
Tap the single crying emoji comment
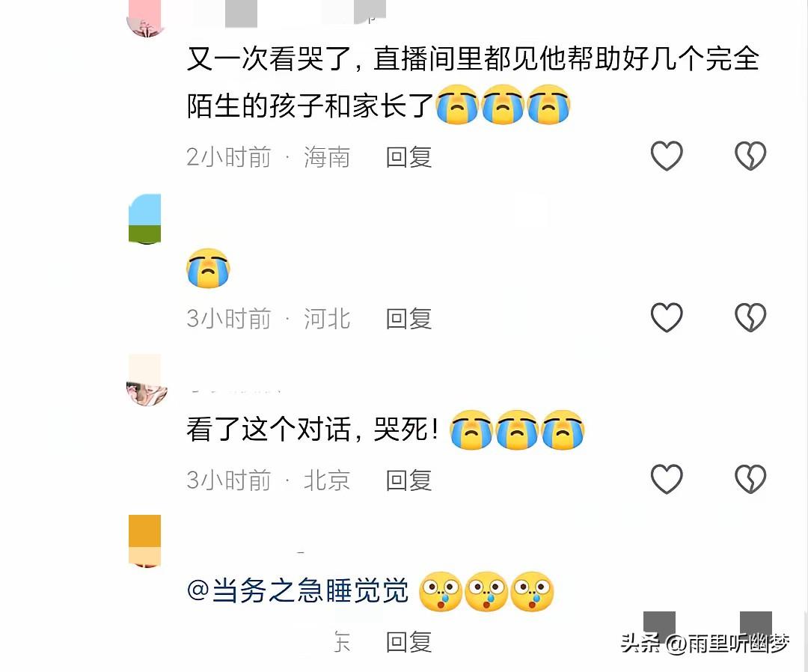click(x=208, y=268)
